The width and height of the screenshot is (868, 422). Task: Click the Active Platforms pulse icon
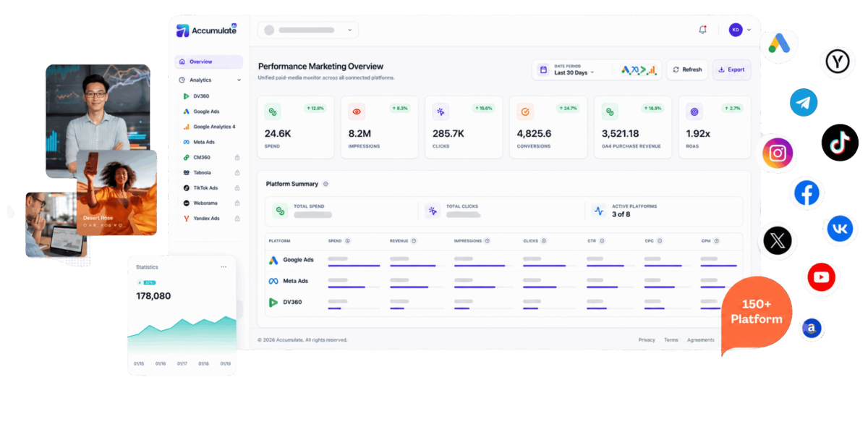tap(599, 211)
